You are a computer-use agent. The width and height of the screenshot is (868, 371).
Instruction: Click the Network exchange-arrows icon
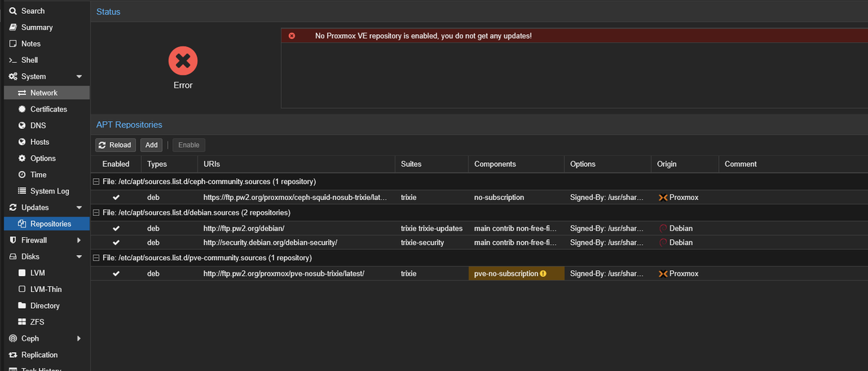(x=22, y=93)
